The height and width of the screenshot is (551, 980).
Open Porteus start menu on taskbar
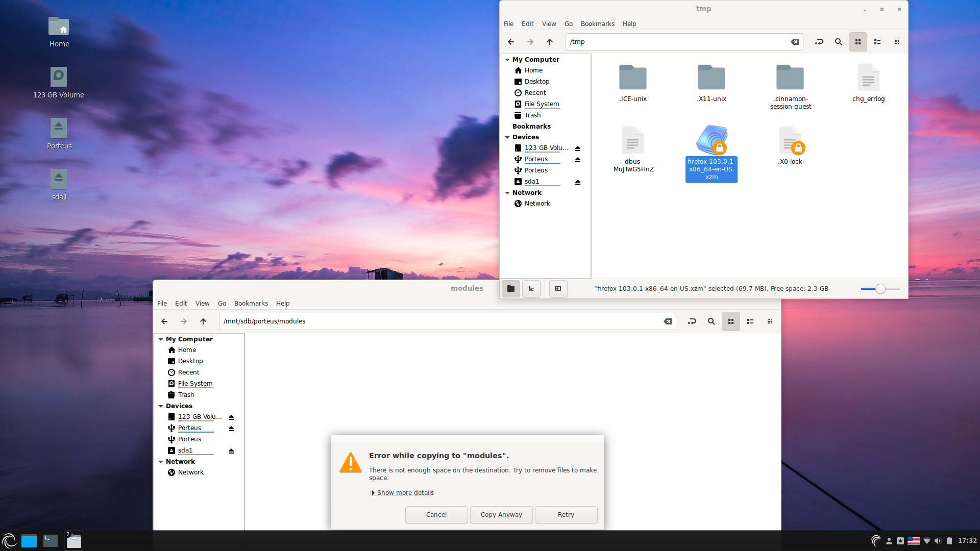click(x=9, y=541)
